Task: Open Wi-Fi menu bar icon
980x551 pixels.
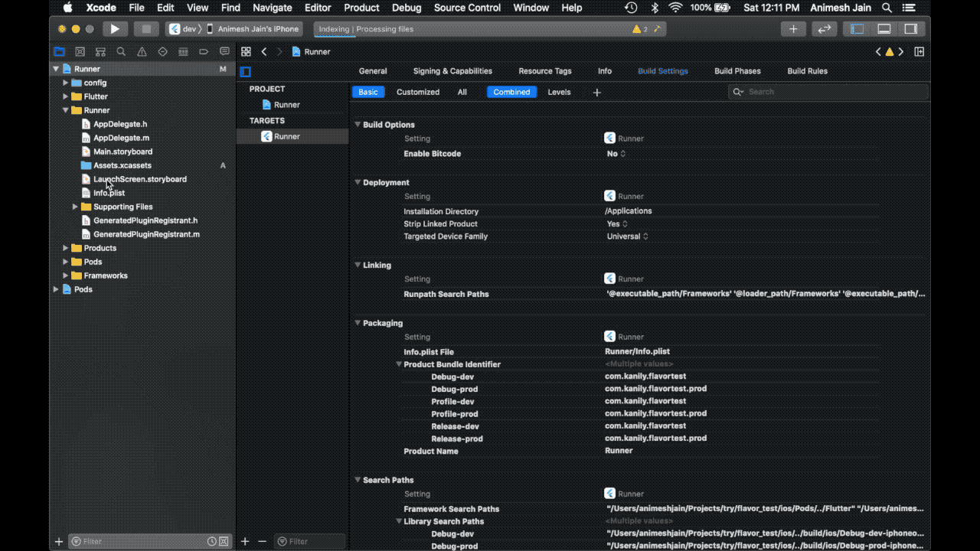Action: 675,8
